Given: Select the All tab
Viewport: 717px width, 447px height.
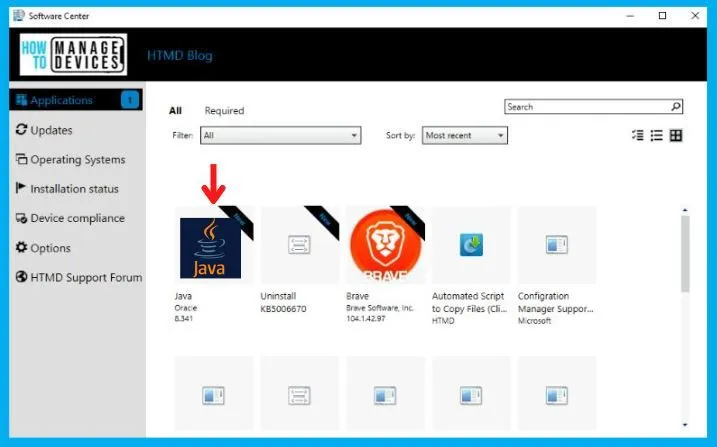Looking at the screenshot, I should (175, 111).
